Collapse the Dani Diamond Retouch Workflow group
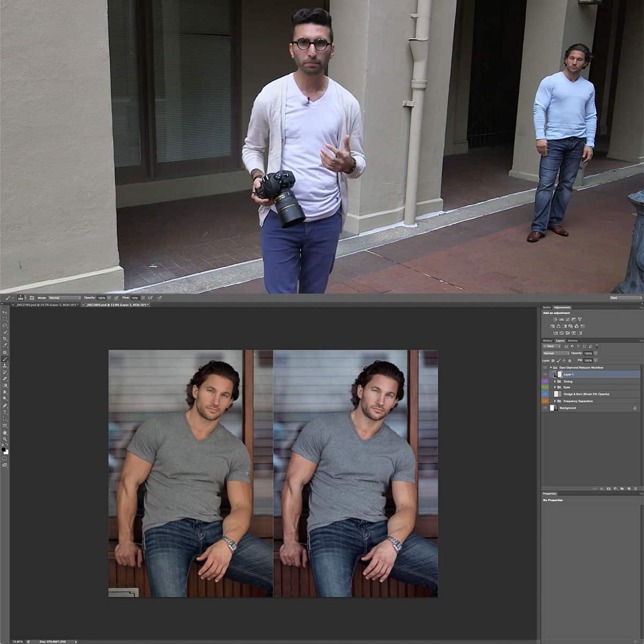Screen dimensions: 644x644 (x=551, y=368)
